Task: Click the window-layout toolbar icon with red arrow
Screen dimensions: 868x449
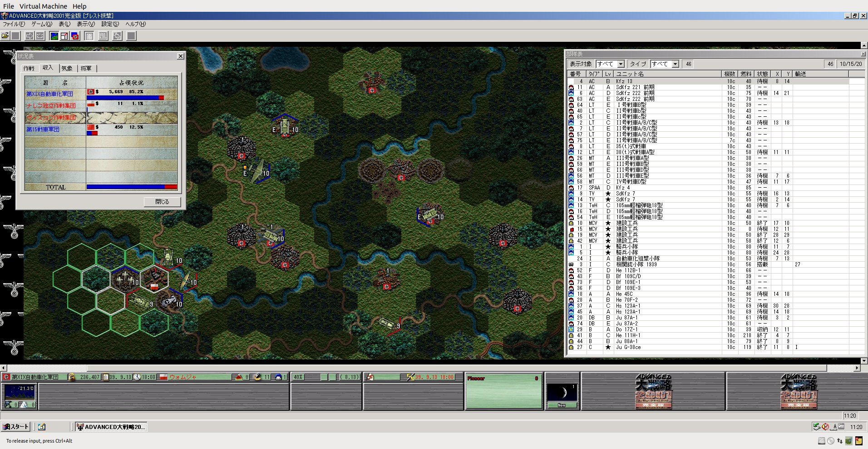Action: pos(64,36)
